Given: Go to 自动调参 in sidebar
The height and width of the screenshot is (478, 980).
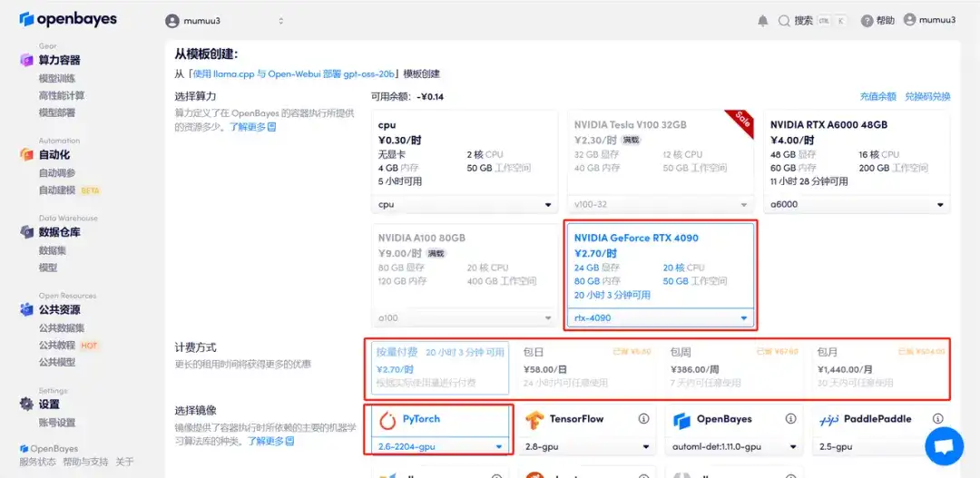Looking at the screenshot, I should (57, 173).
